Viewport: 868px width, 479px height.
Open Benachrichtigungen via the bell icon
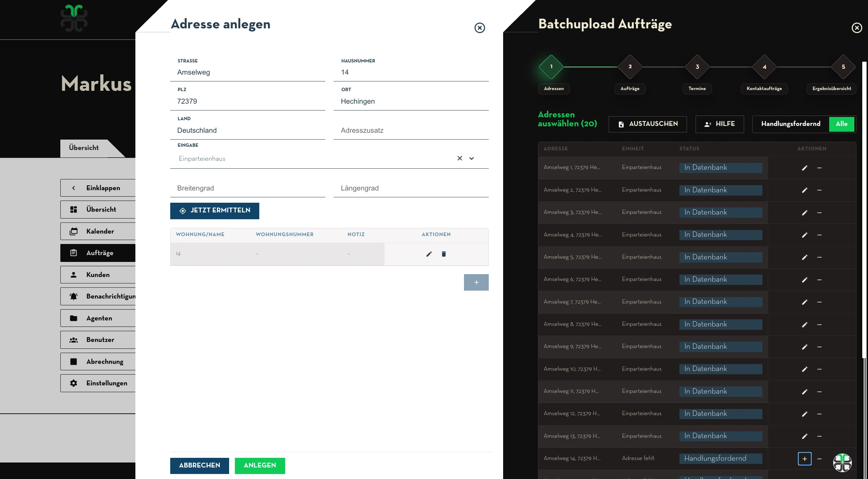tap(74, 296)
